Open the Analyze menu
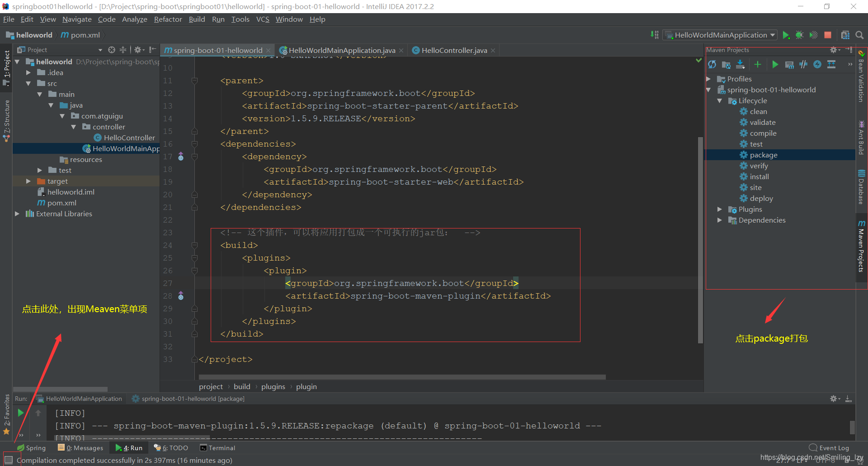The image size is (868, 466). point(135,19)
